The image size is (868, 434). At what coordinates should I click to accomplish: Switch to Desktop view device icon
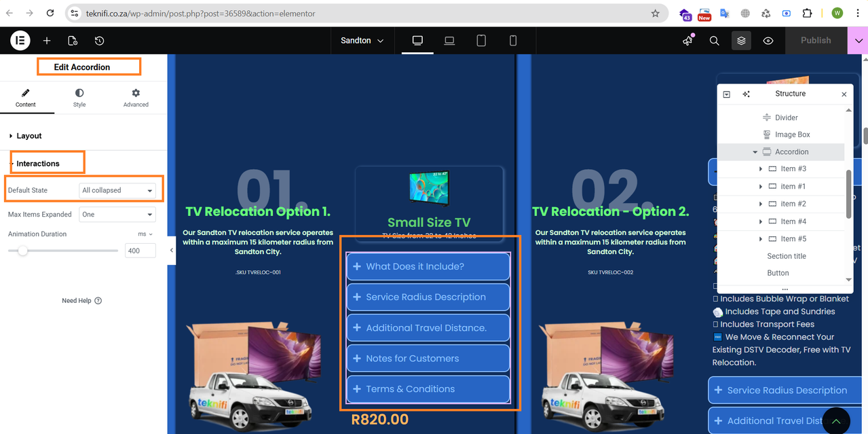417,41
